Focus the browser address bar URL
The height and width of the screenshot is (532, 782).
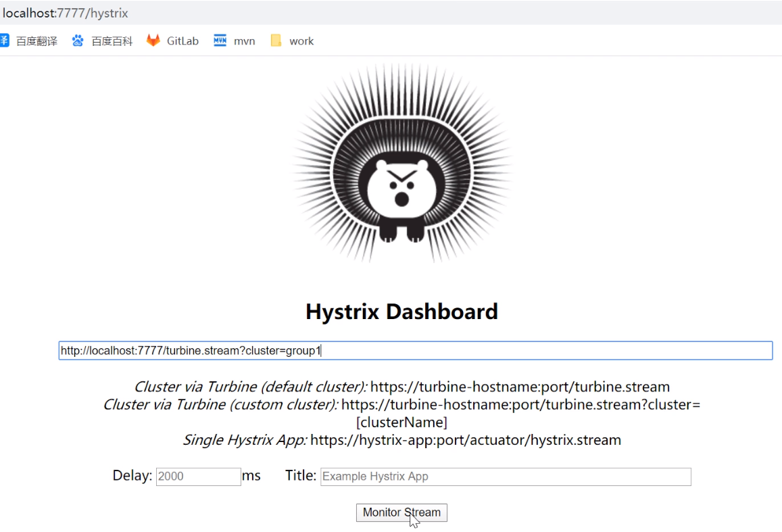point(66,14)
